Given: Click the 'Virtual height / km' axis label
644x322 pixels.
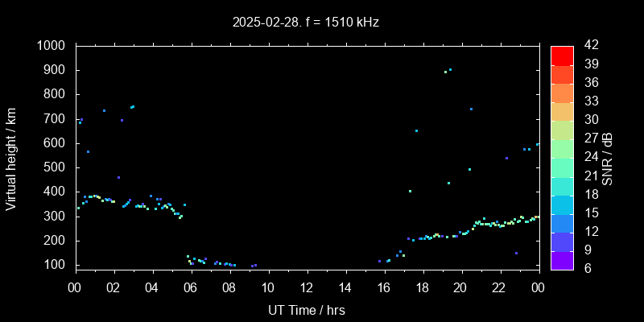Looking at the screenshot, I should [x=11, y=158].
